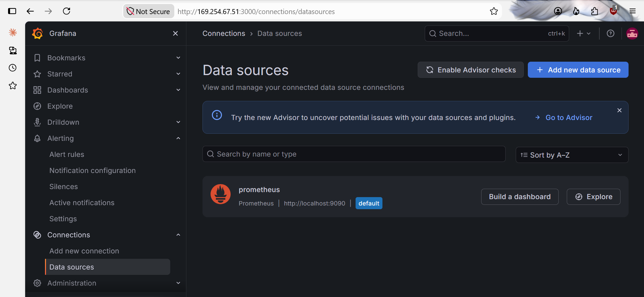Open the browser hamburger menu
The height and width of the screenshot is (297, 644).
(x=632, y=11)
